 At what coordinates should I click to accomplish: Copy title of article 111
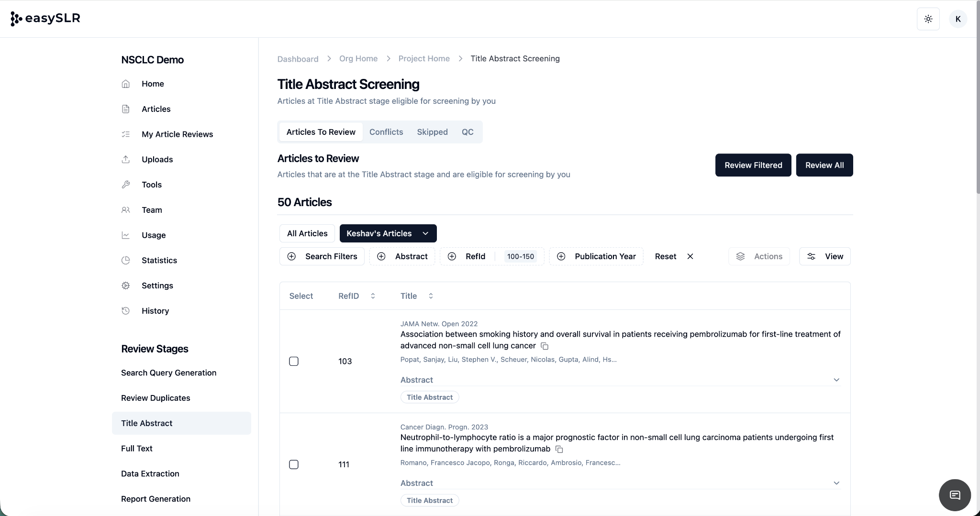559,450
